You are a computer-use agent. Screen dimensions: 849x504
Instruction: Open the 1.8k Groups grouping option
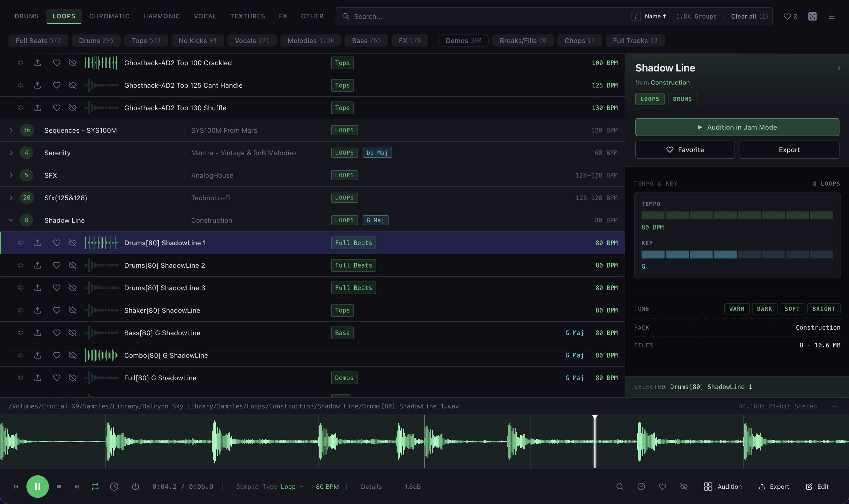696,16
